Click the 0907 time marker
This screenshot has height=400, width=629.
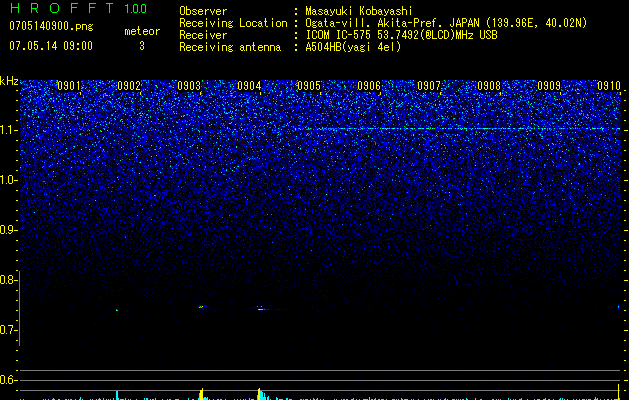coord(429,85)
